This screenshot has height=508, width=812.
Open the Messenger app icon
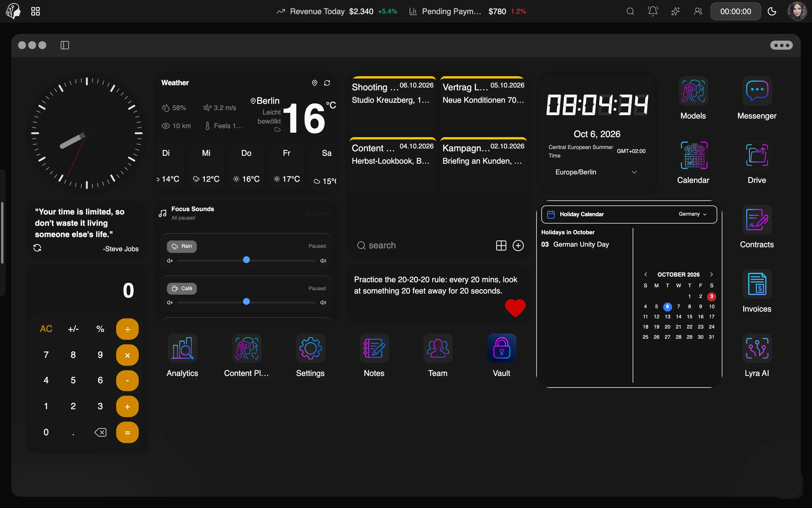click(x=757, y=91)
